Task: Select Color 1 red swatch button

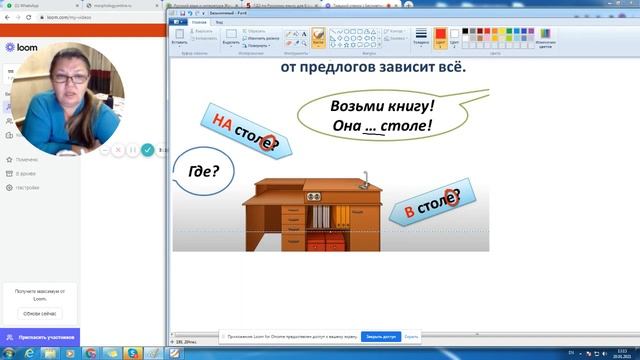Action: (440, 38)
